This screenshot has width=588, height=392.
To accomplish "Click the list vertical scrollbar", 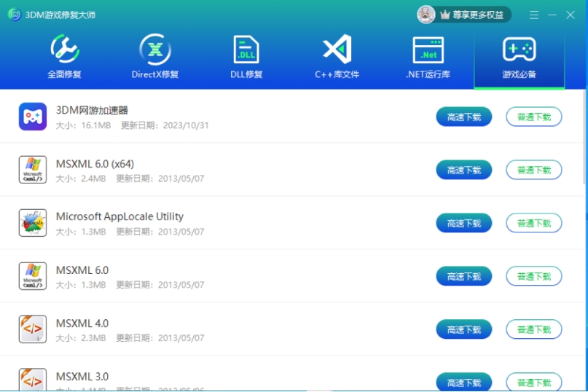I will tap(585, 137).
